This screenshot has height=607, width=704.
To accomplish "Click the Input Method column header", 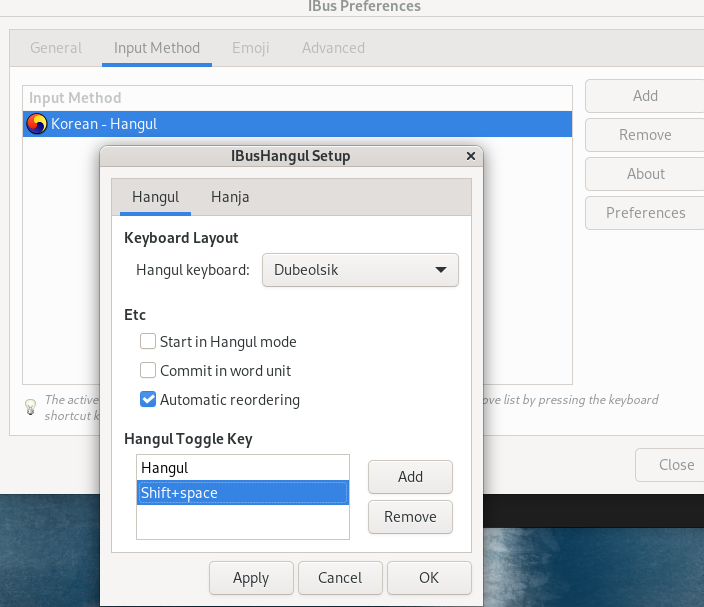I will [x=297, y=98].
